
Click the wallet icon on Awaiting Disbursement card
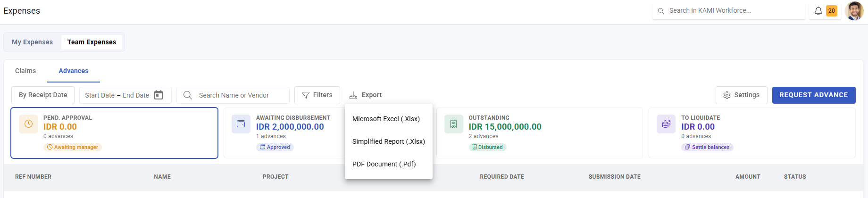tap(241, 124)
